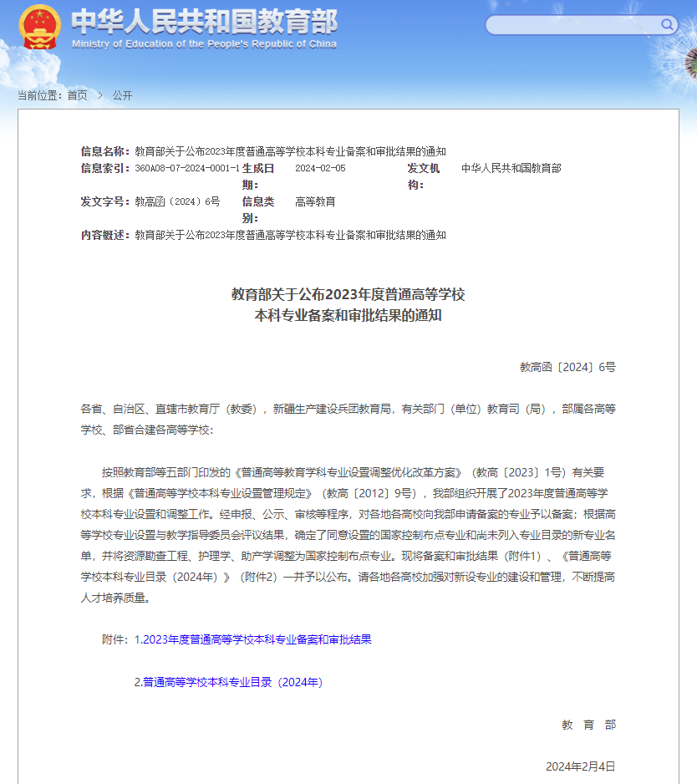The image size is (697, 784).
Task: Click the 信息名称 label
Action: point(105,151)
